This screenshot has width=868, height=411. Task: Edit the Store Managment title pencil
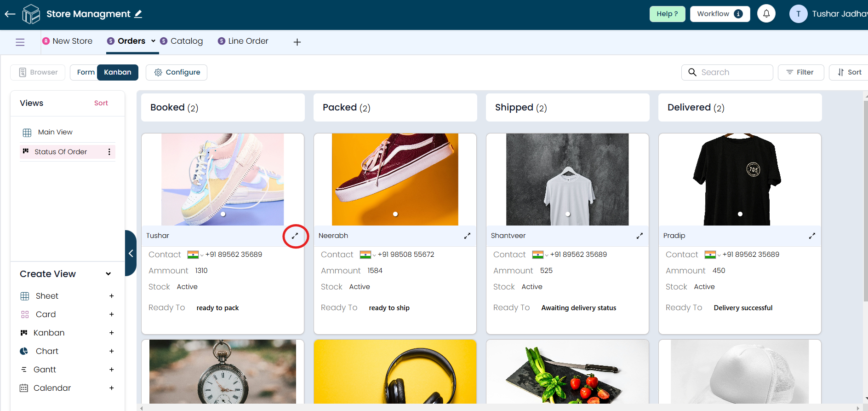point(138,14)
